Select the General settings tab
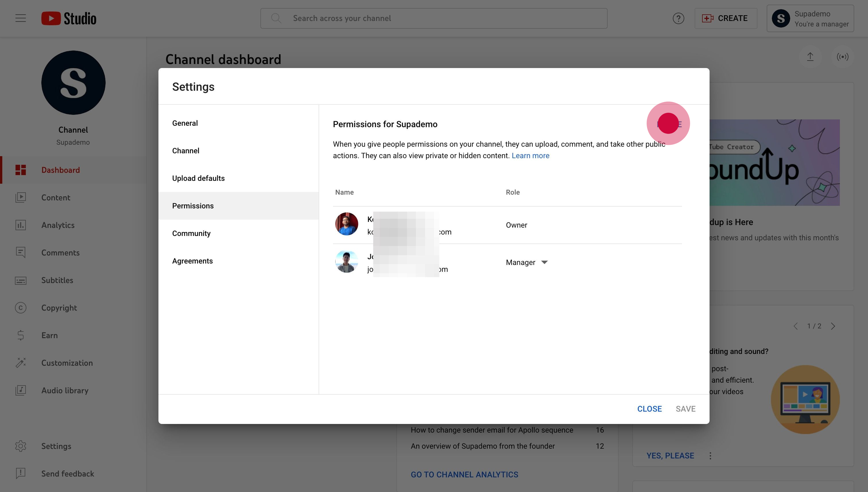Screen dimensions: 868x492 pyautogui.click(x=239, y=123)
